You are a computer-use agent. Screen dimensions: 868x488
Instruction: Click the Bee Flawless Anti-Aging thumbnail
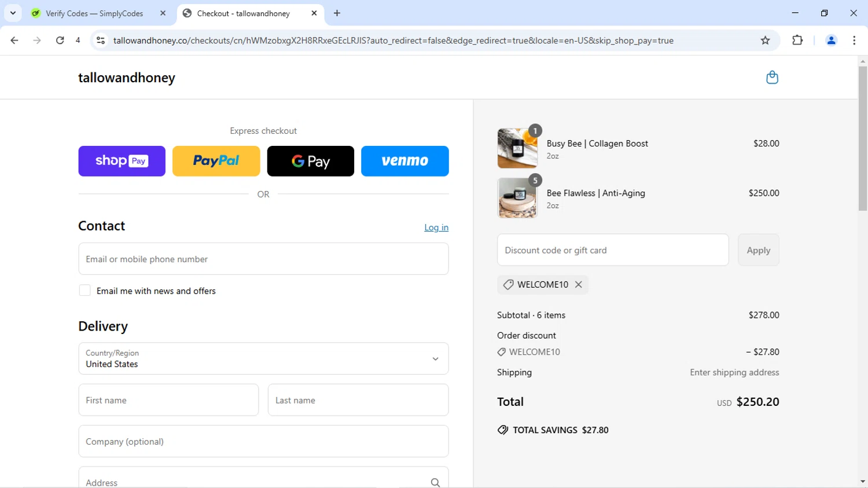(x=517, y=198)
